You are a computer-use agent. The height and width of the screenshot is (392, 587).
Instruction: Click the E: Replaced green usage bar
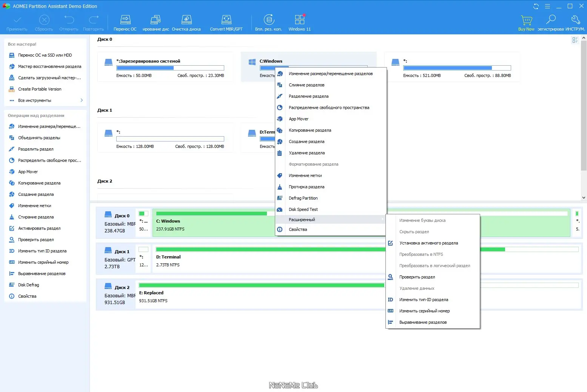262,285
